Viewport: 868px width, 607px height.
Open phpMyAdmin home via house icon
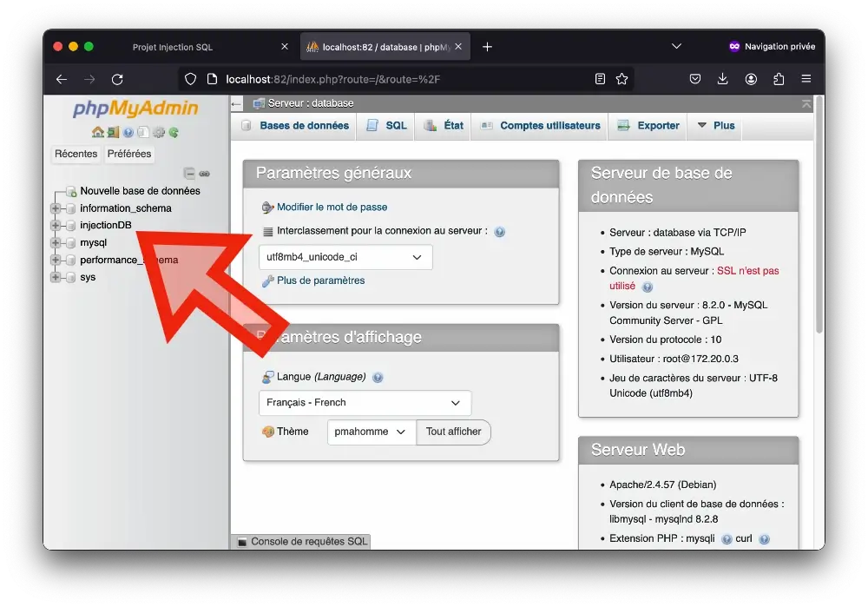pyautogui.click(x=98, y=132)
